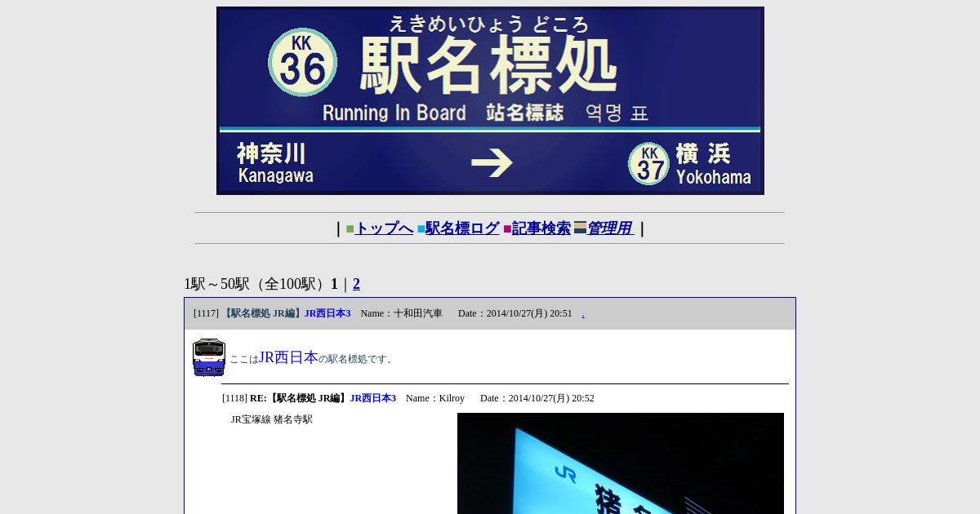Click the magenta square before 記事検索
Image resolution: width=980 pixels, height=514 pixels.
tap(507, 229)
